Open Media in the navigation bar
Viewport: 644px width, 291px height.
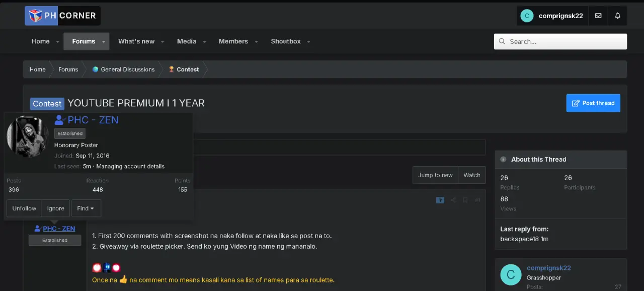[187, 41]
